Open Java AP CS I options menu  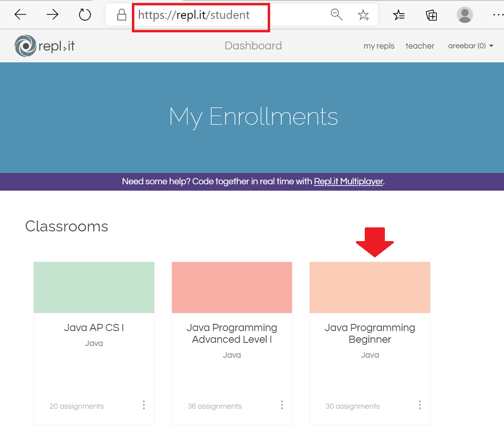click(x=144, y=405)
